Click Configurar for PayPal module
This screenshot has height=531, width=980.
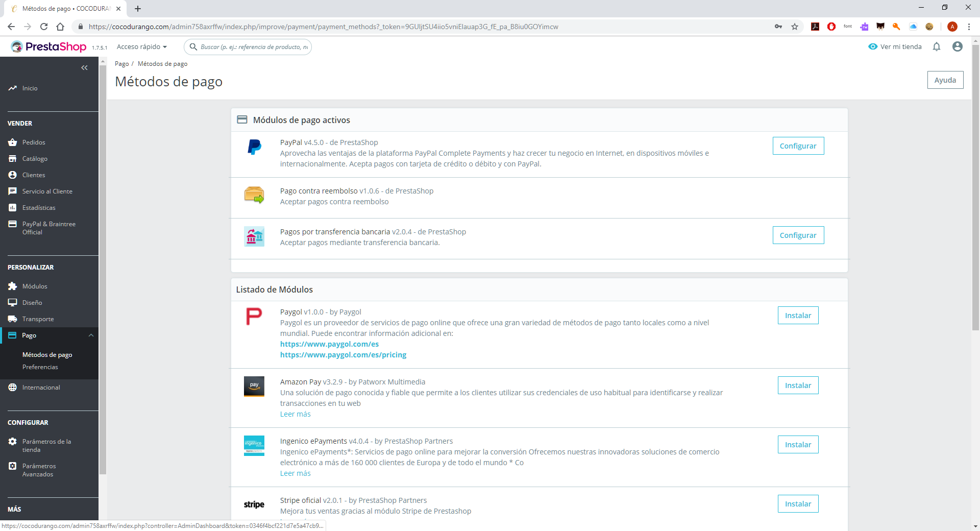(798, 146)
